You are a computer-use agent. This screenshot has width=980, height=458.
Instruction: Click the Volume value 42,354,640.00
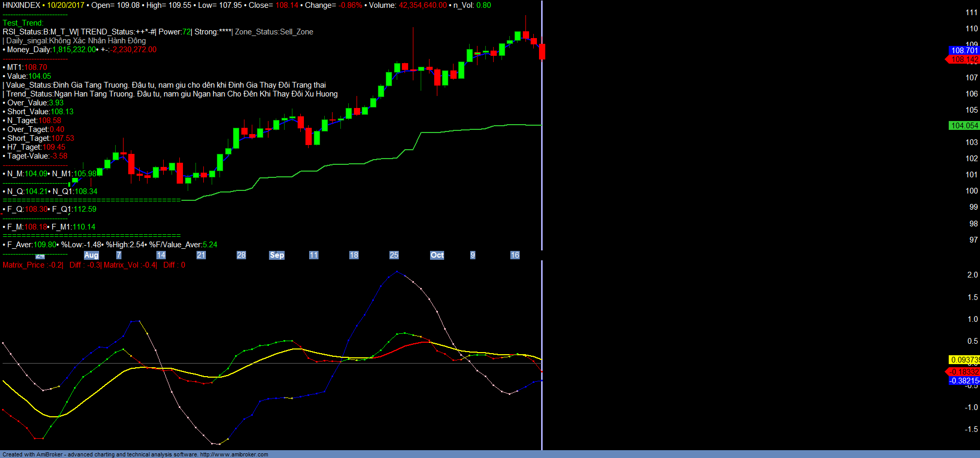click(423, 5)
